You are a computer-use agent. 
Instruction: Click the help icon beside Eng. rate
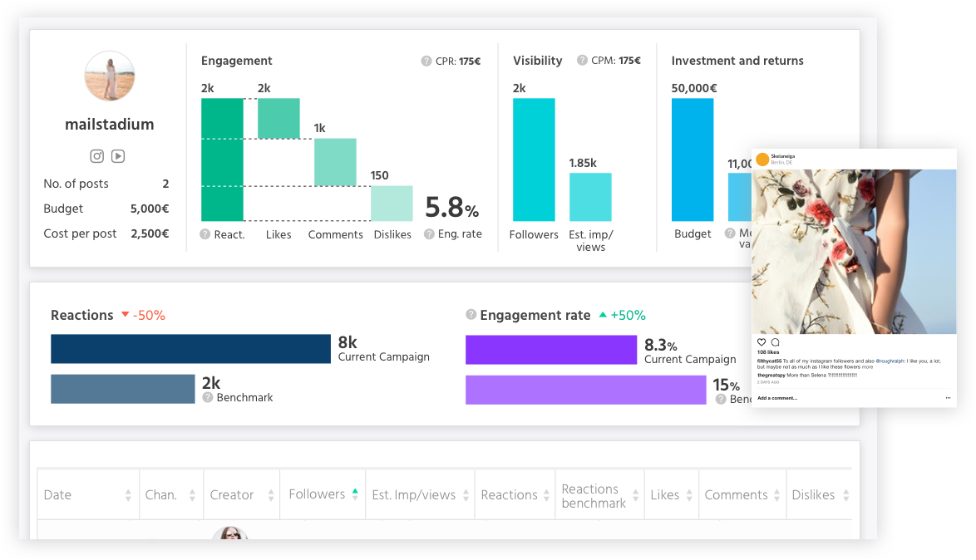coord(429,234)
